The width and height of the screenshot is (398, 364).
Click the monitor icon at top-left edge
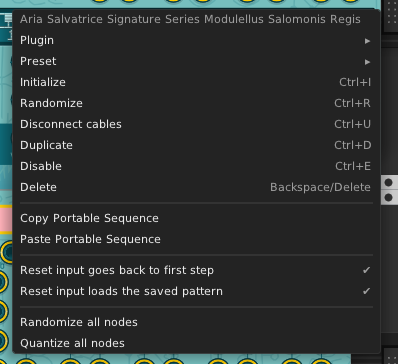click(7, 20)
